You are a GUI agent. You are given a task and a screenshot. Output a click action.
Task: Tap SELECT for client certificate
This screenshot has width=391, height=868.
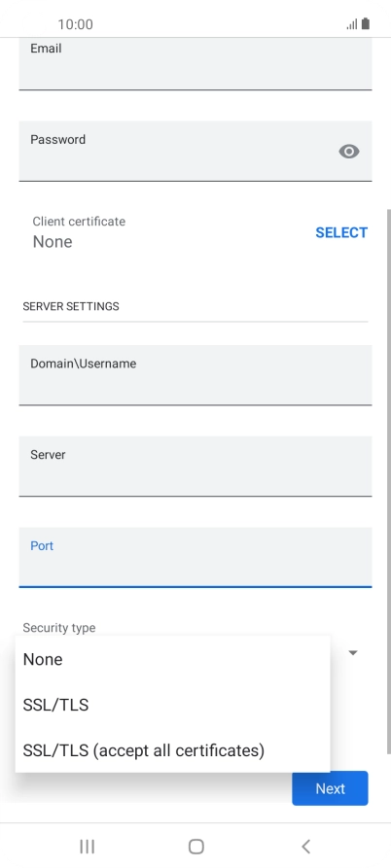click(341, 232)
